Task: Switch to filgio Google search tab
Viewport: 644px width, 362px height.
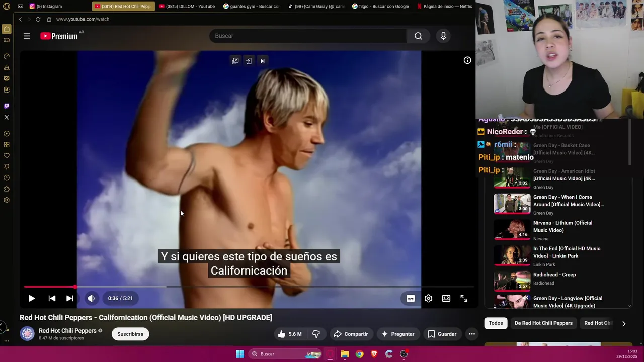Action: pyautogui.click(x=381, y=6)
